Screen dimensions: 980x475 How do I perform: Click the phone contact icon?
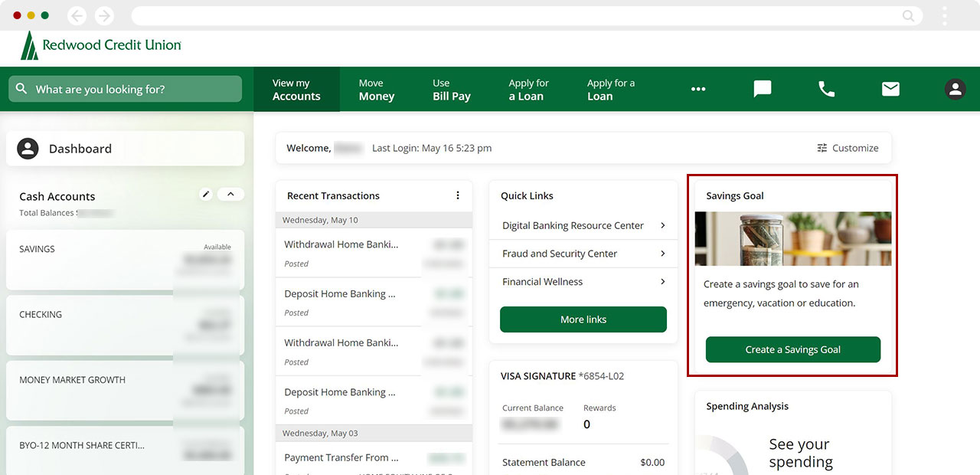click(x=827, y=90)
